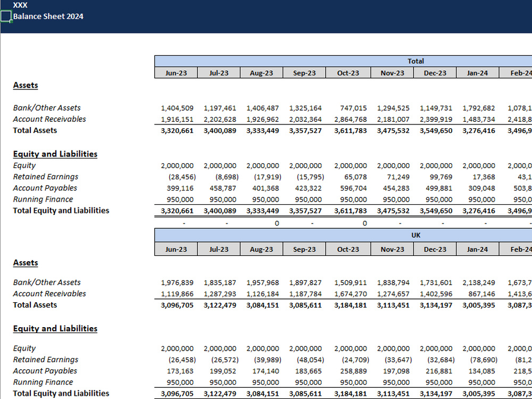Click UK Bank/Other Assets value 2,138,249
The image size is (532, 399).
(x=479, y=282)
